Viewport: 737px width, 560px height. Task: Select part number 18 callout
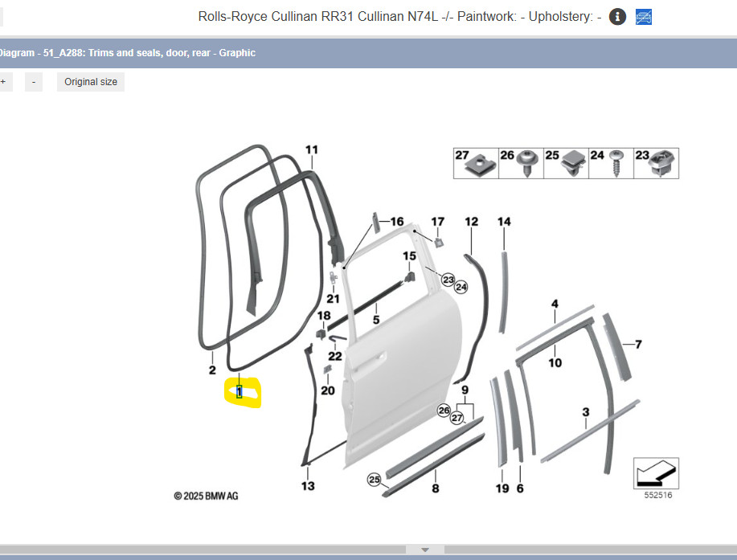(324, 316)
